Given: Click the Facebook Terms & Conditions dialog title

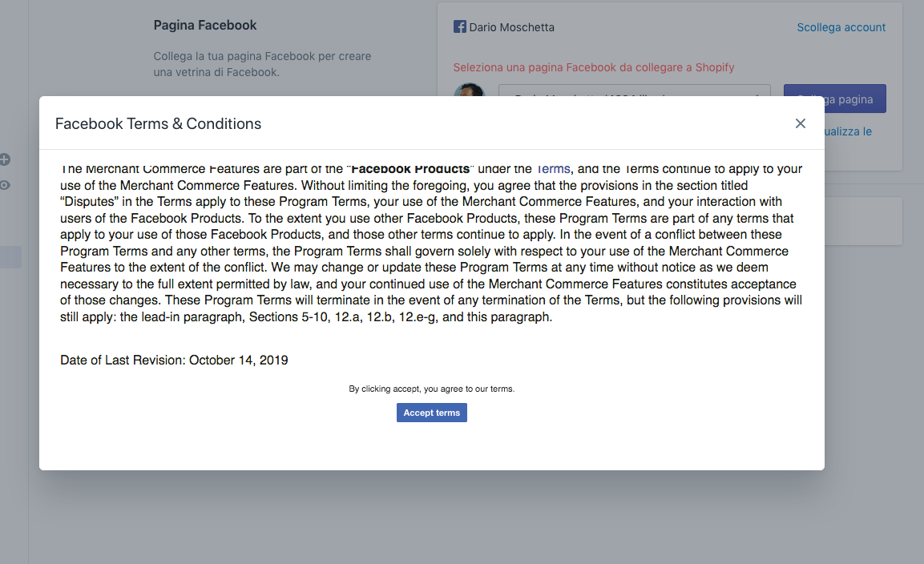Looking at the screenshot, I should point(158,123).
